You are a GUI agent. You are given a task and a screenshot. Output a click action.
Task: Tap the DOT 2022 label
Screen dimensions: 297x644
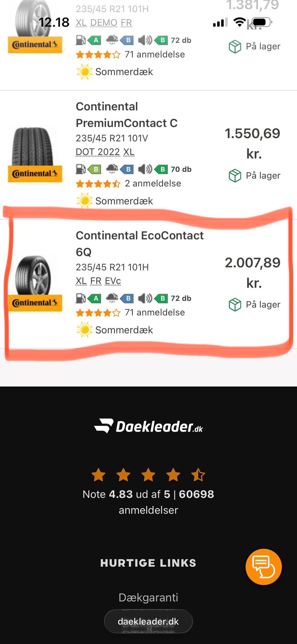(98, 152)
